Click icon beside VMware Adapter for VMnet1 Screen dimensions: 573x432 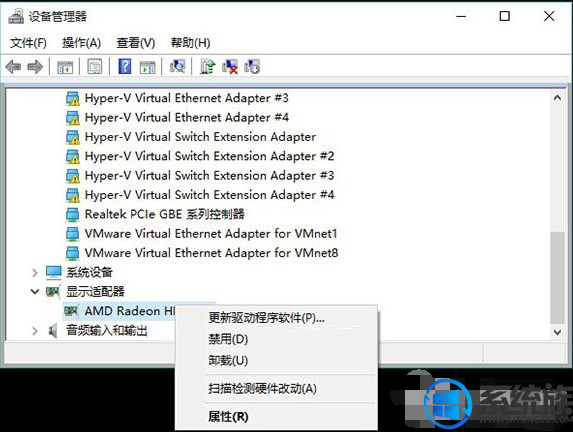tap(72, 234)
